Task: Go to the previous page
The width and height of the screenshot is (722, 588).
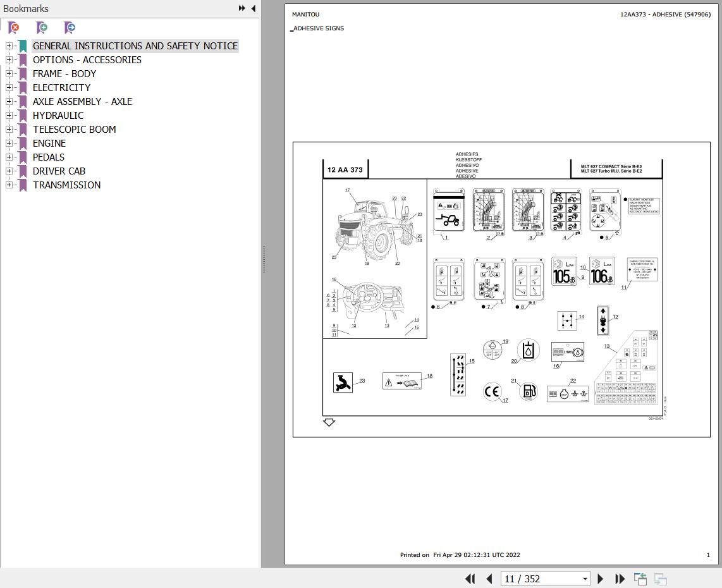Action: pyautogui.click(x=489, y=579)
